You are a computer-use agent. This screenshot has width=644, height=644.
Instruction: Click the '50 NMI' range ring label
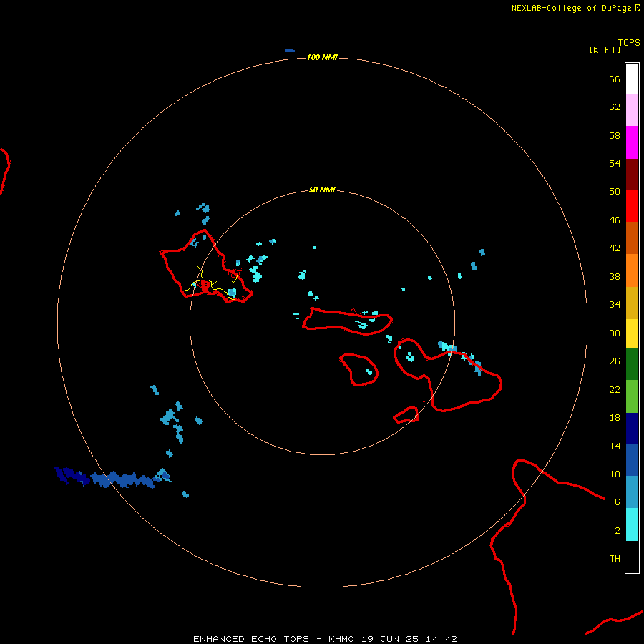tap(322, 190)
